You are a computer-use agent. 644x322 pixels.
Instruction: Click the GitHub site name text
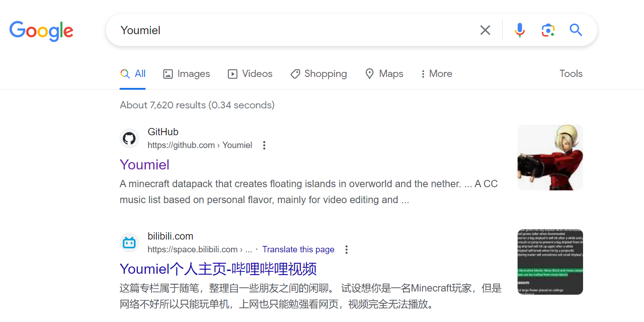point(163,132)
